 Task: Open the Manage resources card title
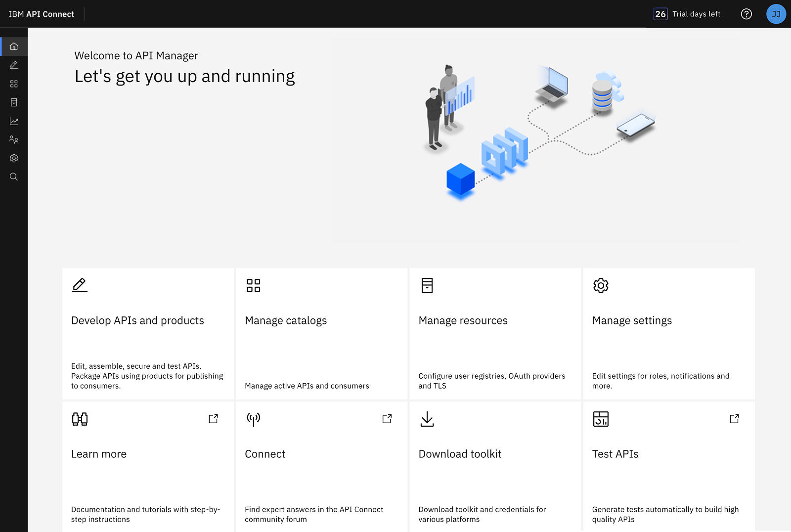click(463, 320)
